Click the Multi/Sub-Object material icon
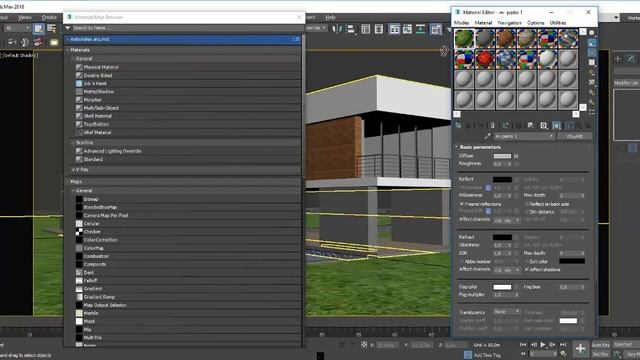 [79, 108]
